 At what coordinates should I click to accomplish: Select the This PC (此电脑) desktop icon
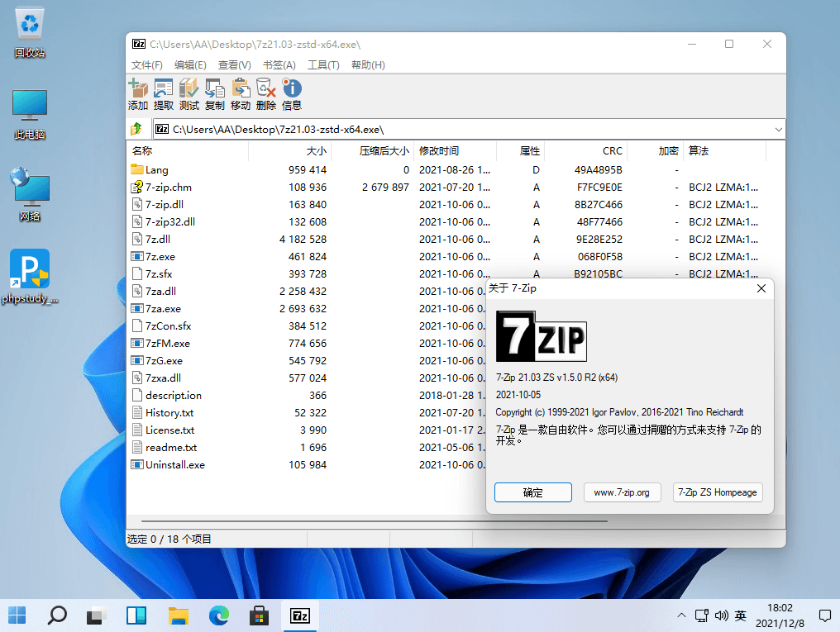(30, 115)
